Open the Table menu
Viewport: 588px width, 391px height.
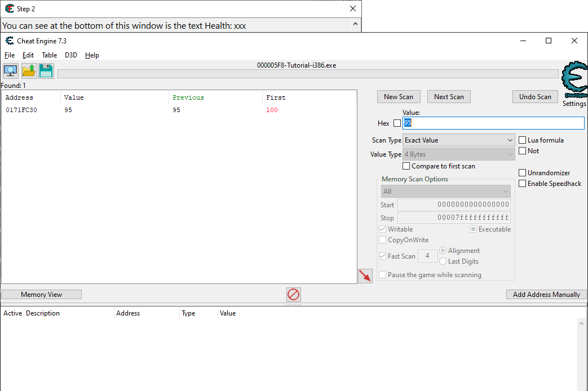click(49, 55)
